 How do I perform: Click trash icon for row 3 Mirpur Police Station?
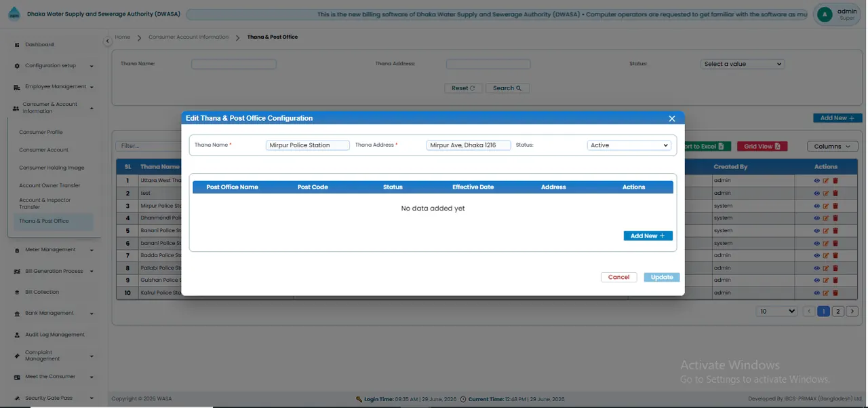click(x=835, y=206)
